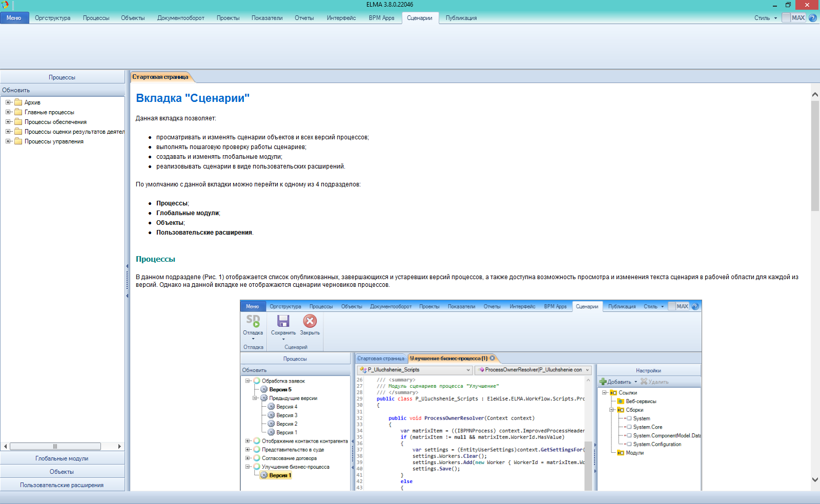Click the Главные процессы folder icon
Image resolution: width=820 pixels, height=504 pixels.
[x=18, y=112]
